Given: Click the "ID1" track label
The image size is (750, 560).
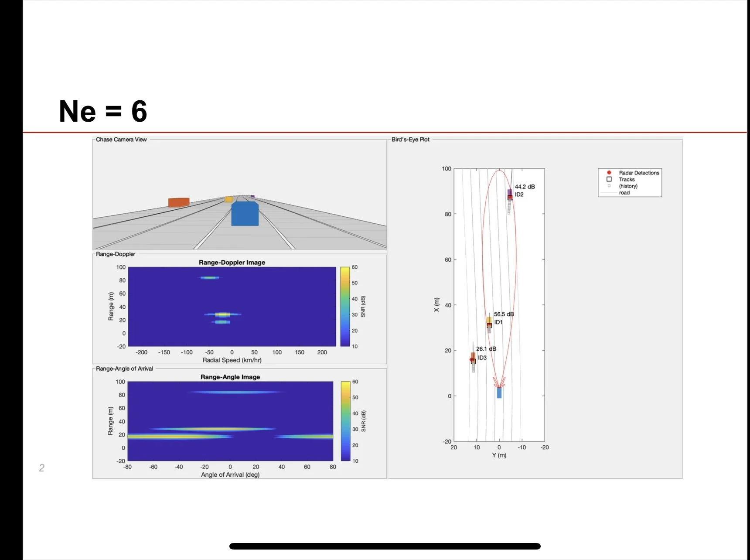Looking at the screenshot, I should click(x=498, y=322).
